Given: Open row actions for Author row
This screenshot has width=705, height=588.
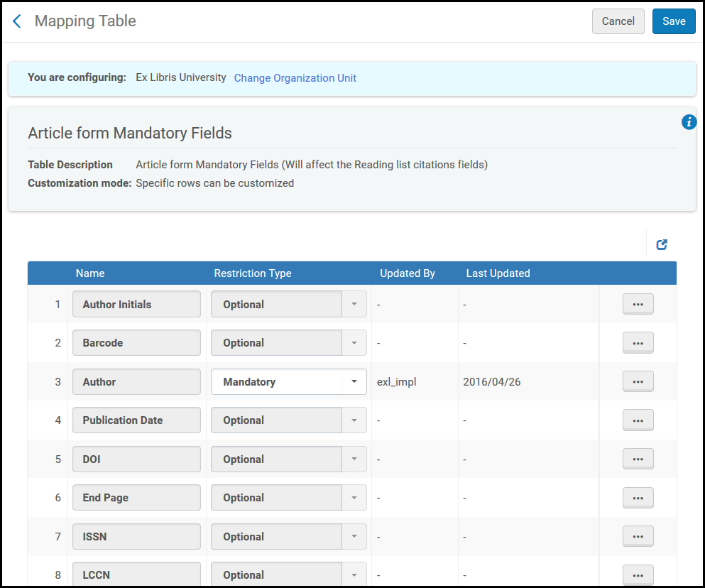Looking at the screenshot, I should [x=638, y=381].
